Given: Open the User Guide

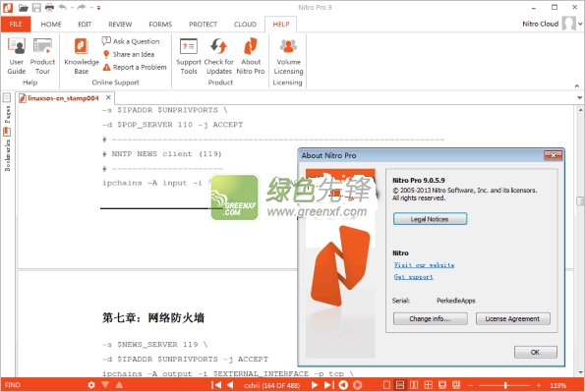Looking at the screenshot, I should (17, 56).
